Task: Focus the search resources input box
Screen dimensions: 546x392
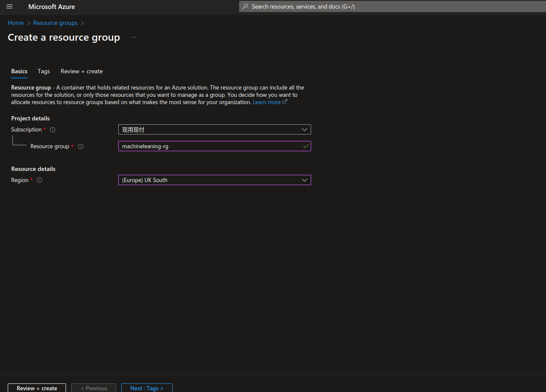Action: (392, 6)
